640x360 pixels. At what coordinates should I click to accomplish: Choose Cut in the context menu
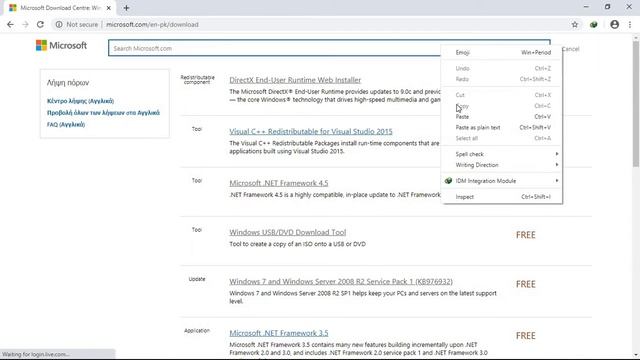[x=502, y=95]
